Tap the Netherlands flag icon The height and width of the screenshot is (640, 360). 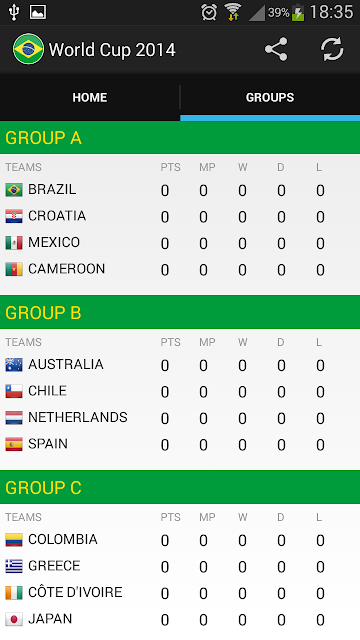[x=14, y=418]
